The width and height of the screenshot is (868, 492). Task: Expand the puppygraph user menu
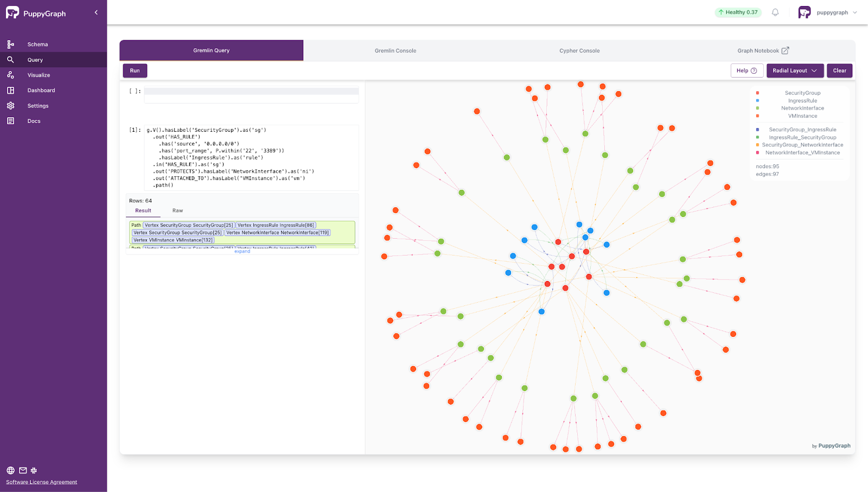[854, 12]
